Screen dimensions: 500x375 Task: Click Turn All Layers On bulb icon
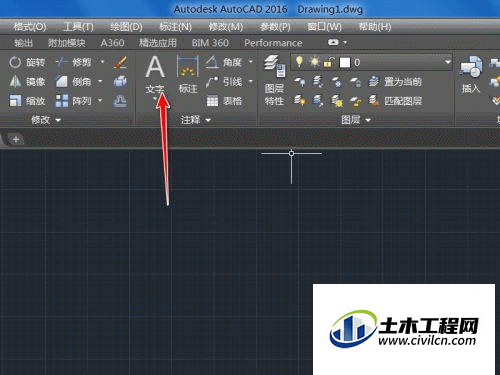300,101
